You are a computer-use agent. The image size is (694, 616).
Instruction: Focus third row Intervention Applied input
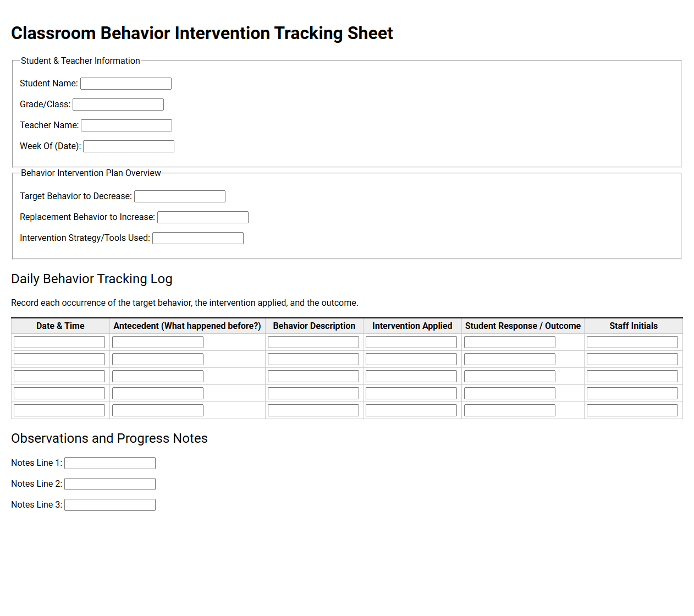411,376
